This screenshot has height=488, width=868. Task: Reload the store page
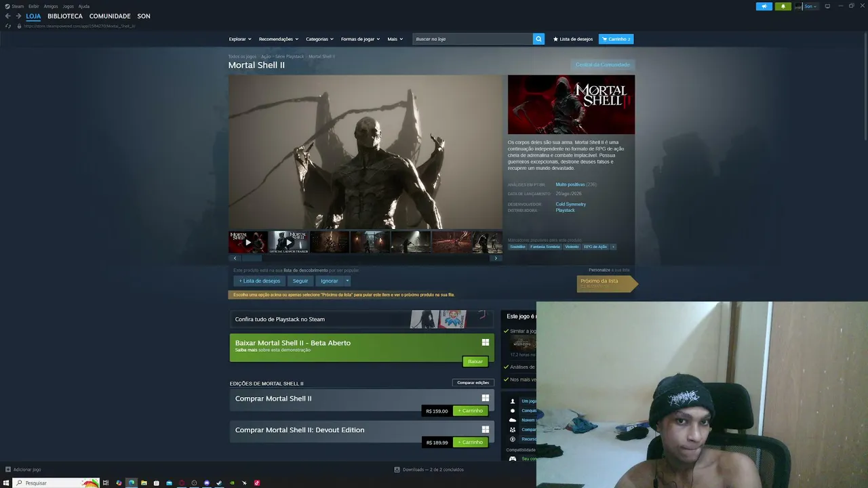(8, 26)
